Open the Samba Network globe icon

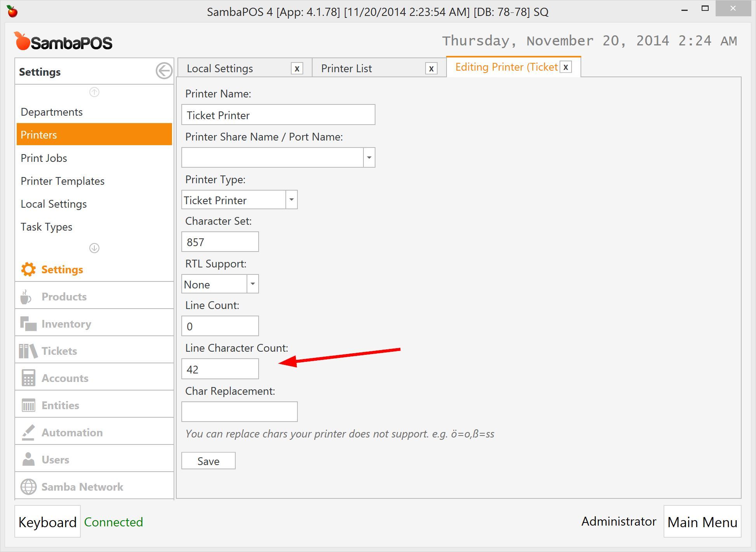(28, 487)
